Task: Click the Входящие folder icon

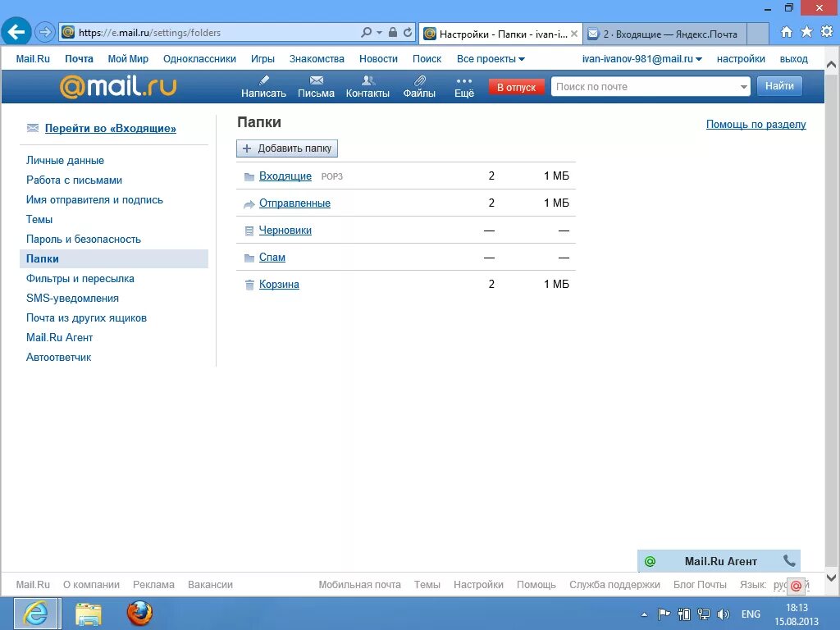Action: pyautogui.click(x=249, y=176)
